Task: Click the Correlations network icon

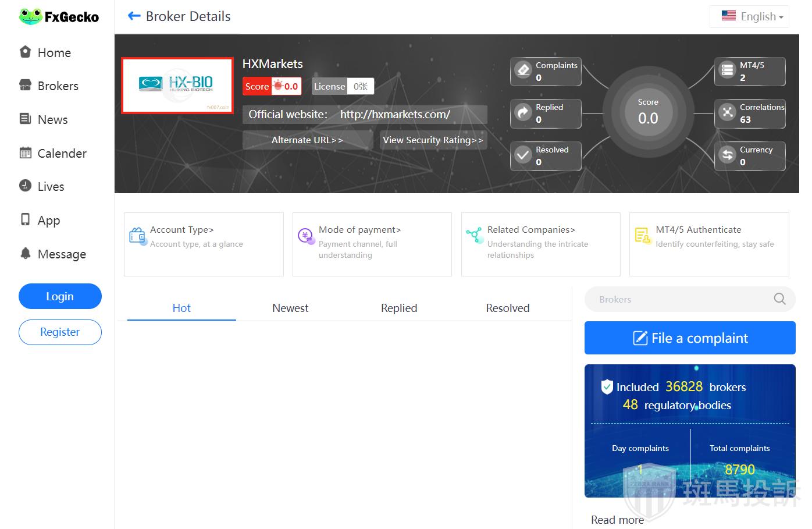Action: 727,113
